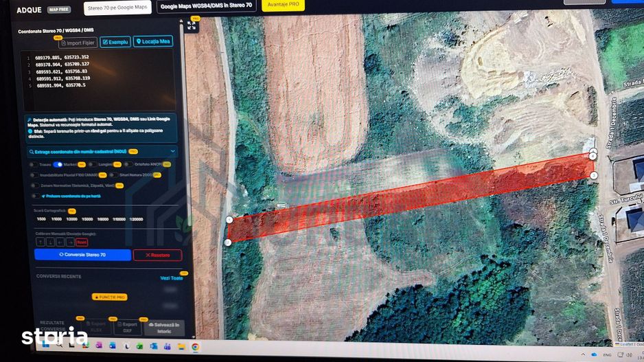Screen dimensions: 644x362
Task: Select map scale 1:2000
Action: click(x=71, y=219)
